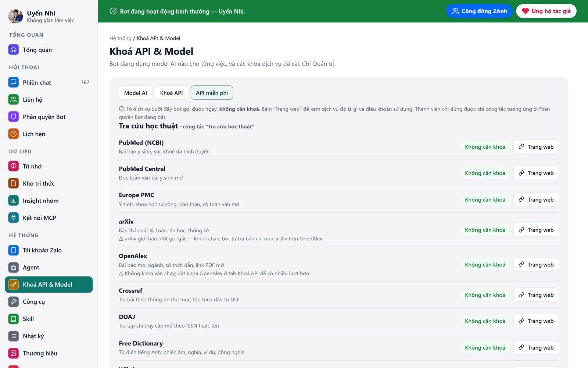
Task: Open Phân quyền Bot shield icon
Action: pos(14,117)
